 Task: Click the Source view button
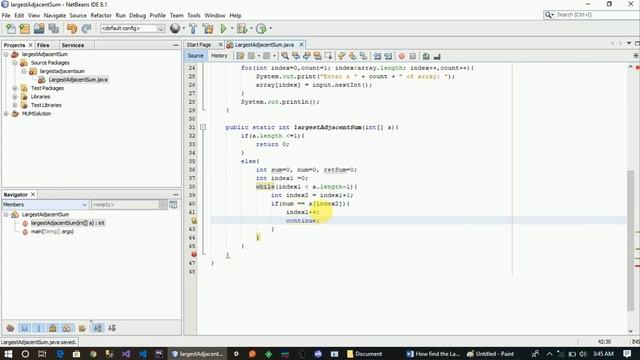[x=196, y=56]
